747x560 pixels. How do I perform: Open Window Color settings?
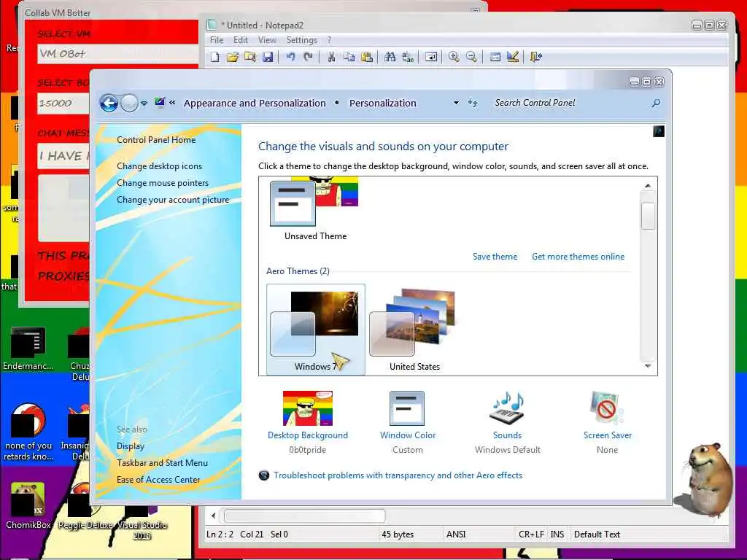tap(407, 422)
